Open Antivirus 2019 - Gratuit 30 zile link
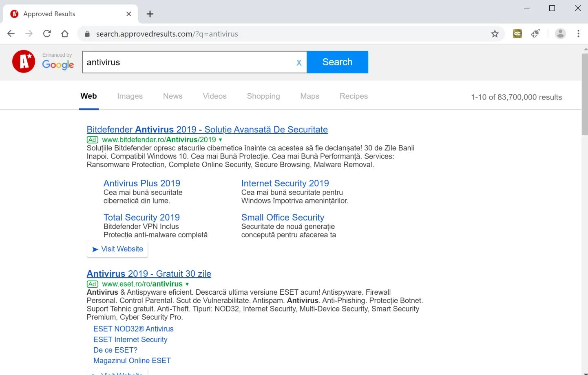This screenshot has height=375, width=588. tap(149, 274)
